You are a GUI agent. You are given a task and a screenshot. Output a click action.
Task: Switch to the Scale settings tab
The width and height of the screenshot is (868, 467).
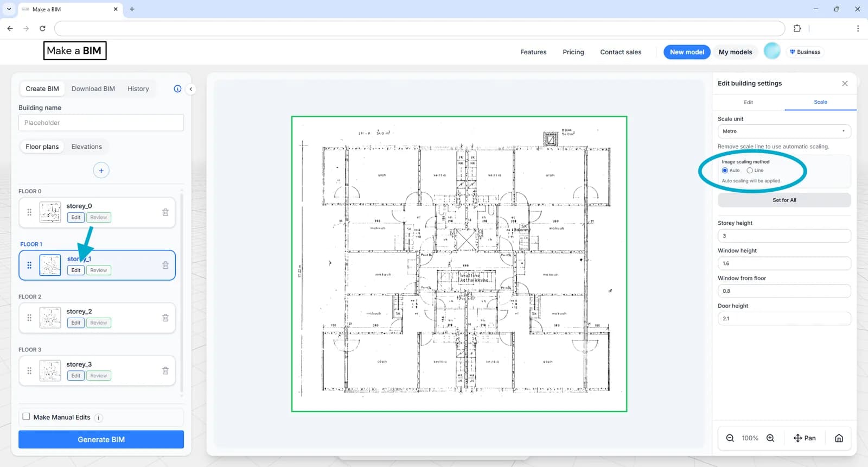point(820,102)
